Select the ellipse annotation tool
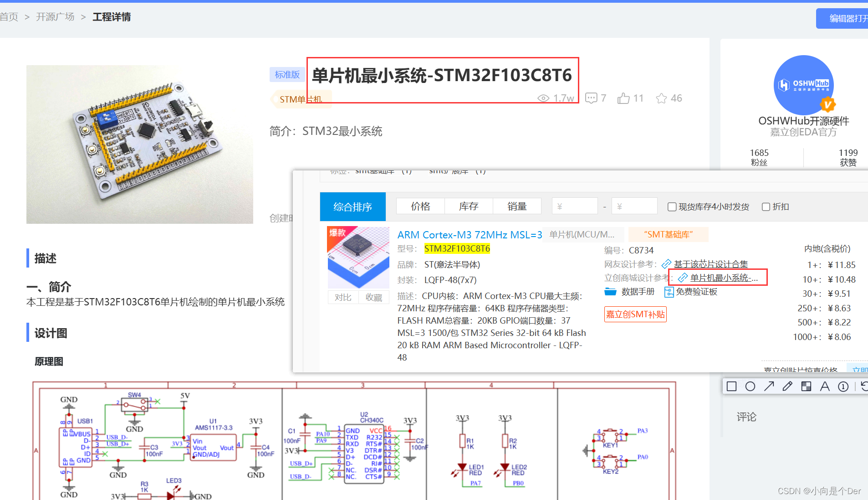Screen dimensions: 868x500 (x=750, y=387)
